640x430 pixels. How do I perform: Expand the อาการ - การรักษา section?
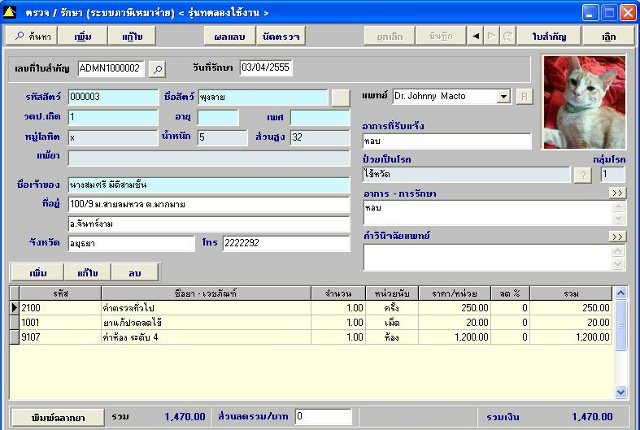coord(616,192)
